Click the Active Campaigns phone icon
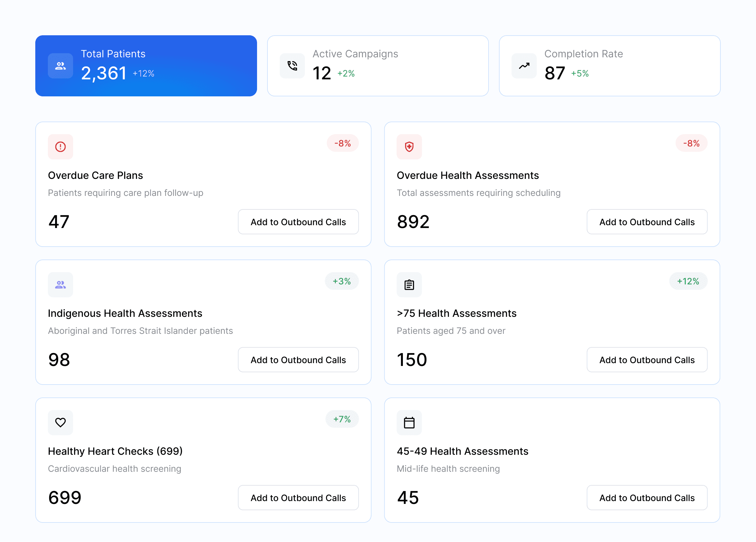 pos(292,66)
